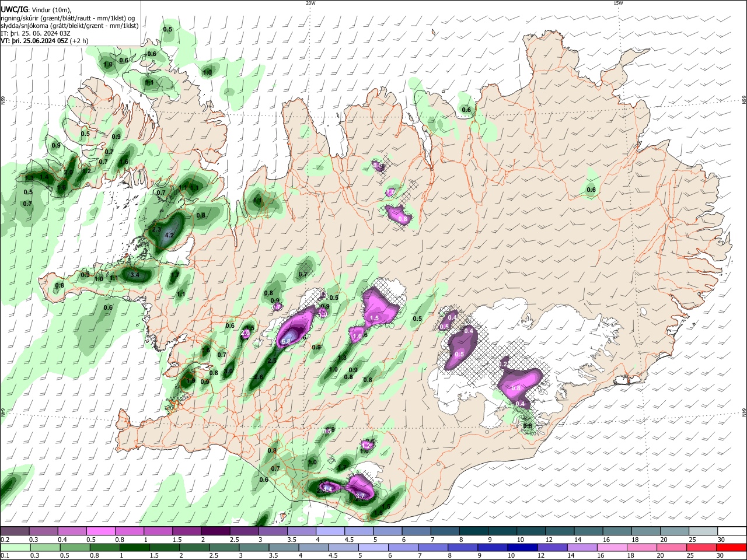
Task: Click the 'UWC/IG: Vindur (10m)' title text
Action: click(x=36, y=10)
